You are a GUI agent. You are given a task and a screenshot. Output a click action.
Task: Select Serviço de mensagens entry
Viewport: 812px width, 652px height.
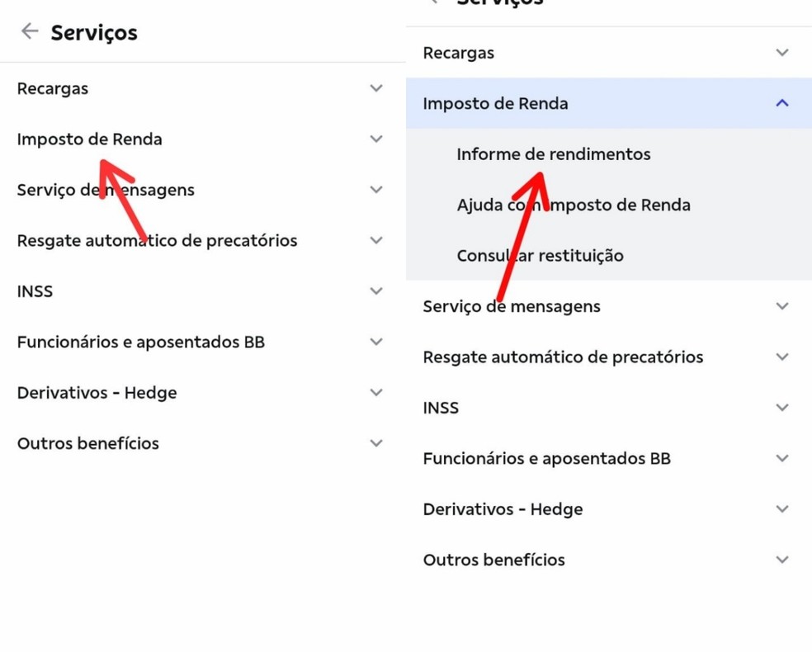pyautogui.click(x=105, y=189)
